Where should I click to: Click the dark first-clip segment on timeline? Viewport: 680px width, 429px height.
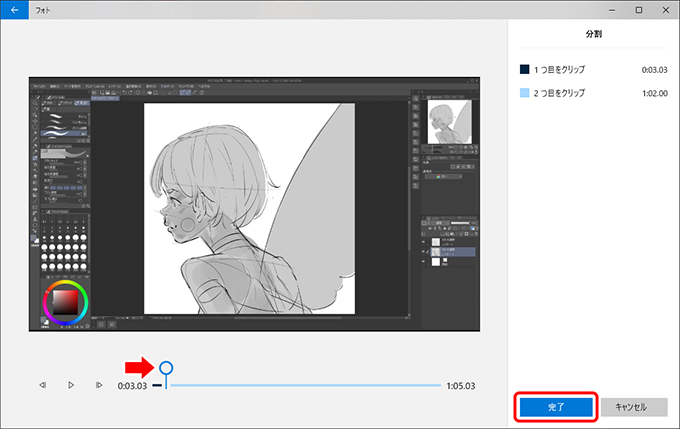(157, 385)
